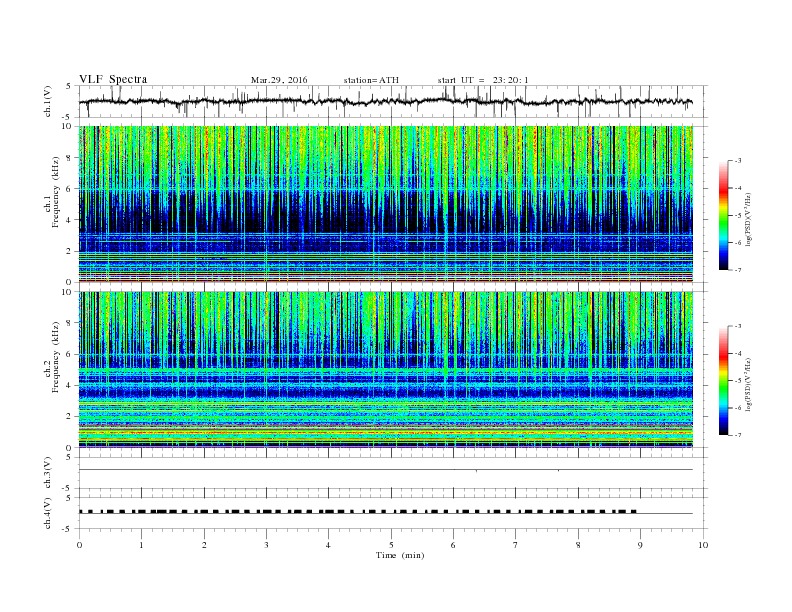Click the time axis tick label "9"
Image resolution: width=792 pixels, height=612 pixels.
[640, 545]
